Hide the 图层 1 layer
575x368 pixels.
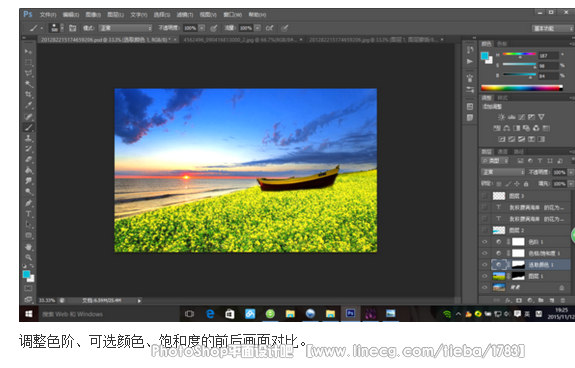(484, 276)
